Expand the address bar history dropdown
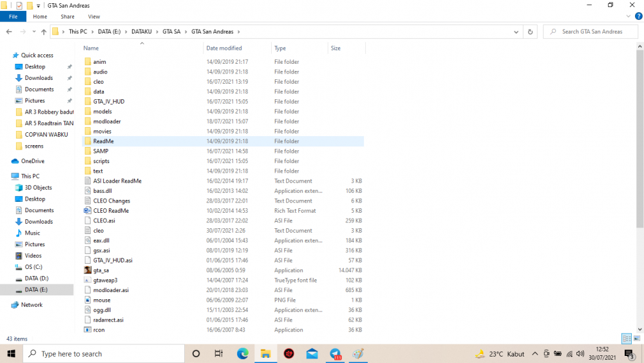Viewport: 644px width, 363px height. (x=516, y=32)
